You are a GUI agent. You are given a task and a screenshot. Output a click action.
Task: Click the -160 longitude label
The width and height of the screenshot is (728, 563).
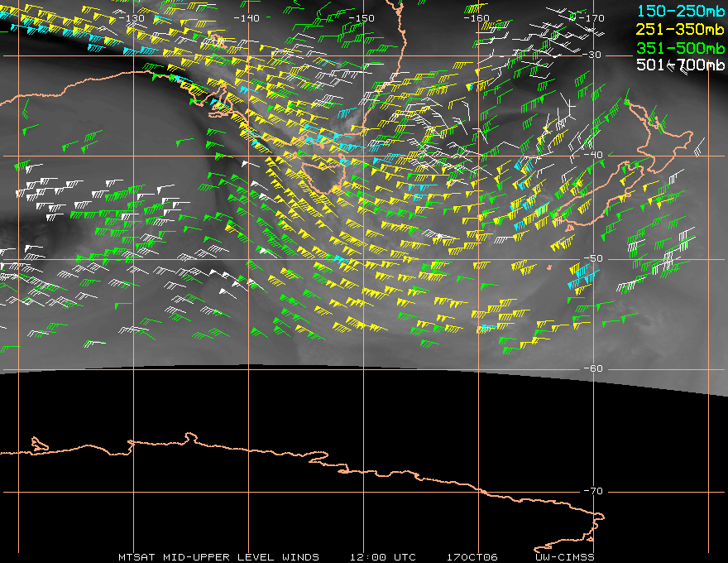tap(477, 18)
